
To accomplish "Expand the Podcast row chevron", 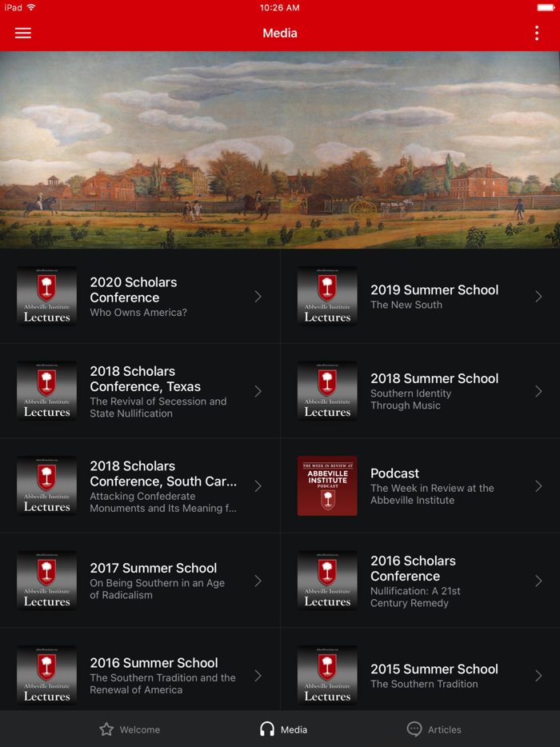I will coord(538,486).
